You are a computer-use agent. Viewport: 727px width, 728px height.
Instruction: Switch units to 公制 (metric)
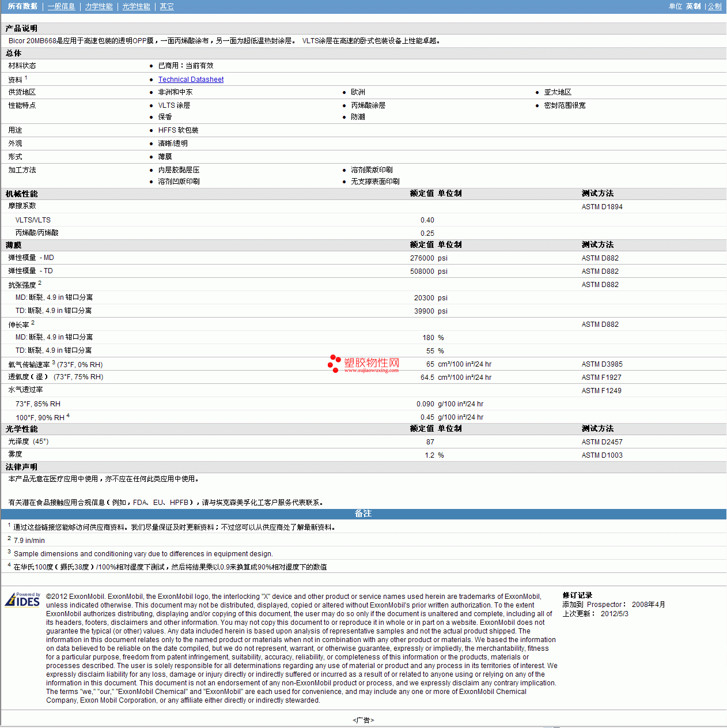click(x=714, y=6)
